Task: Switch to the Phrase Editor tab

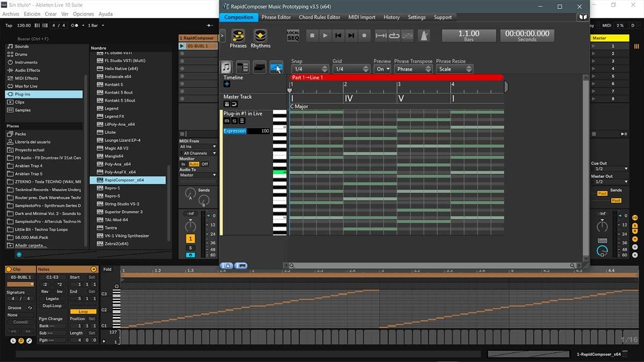Action: (276, 17)
